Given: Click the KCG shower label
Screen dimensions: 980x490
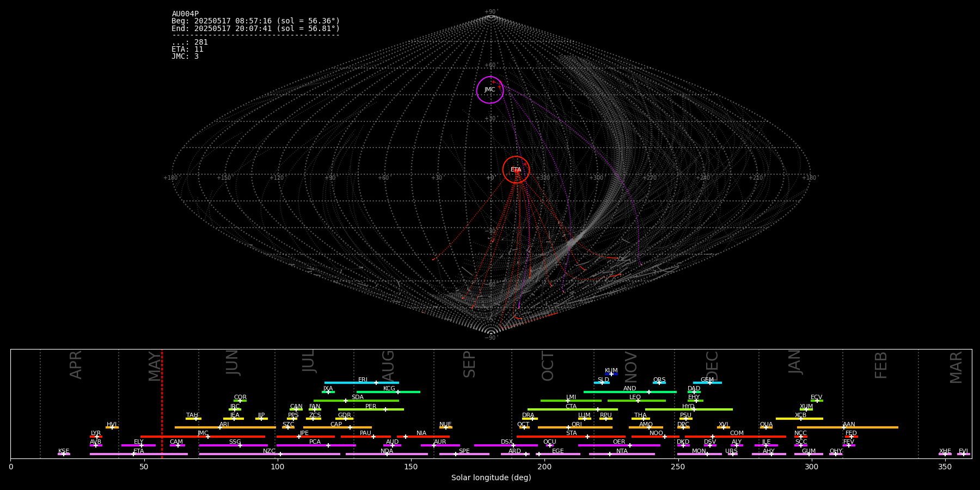Looking at the screenshot, I should [x=389, y=389].
